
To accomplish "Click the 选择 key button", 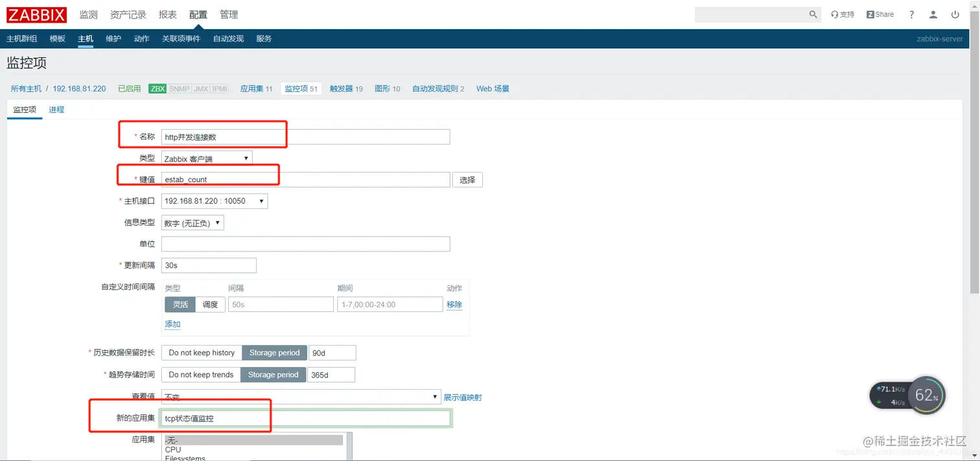I will [467, 180].
